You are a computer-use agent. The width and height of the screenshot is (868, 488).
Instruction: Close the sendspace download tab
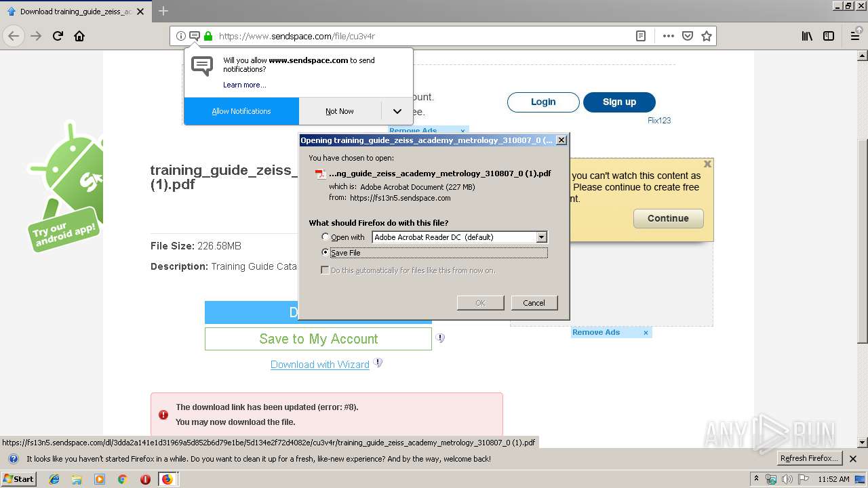point(141,12)
